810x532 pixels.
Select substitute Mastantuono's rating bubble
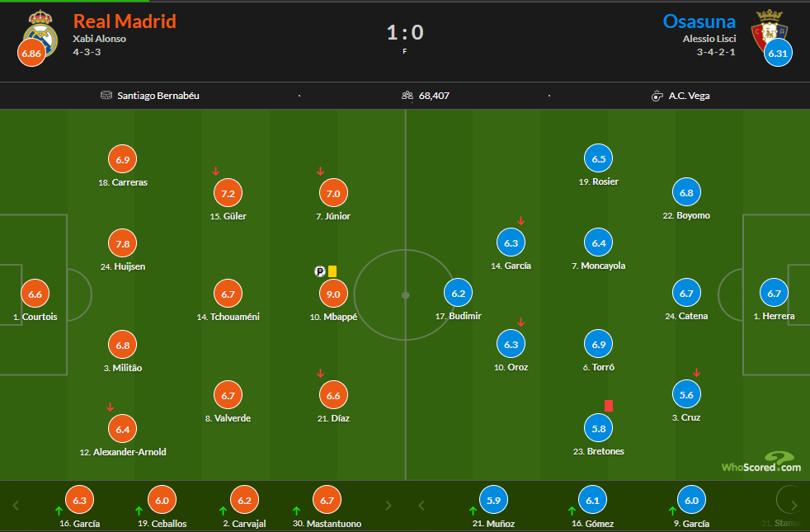point(327,500)
